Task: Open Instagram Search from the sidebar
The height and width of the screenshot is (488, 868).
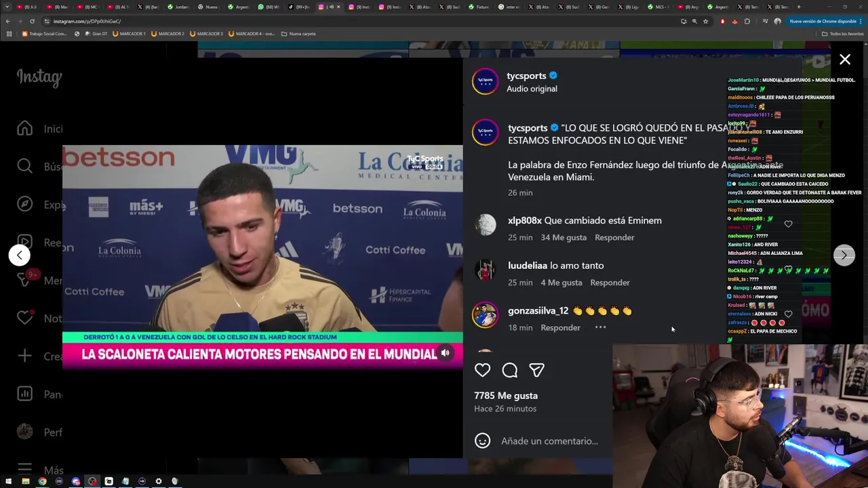Action: pos(24,166)
